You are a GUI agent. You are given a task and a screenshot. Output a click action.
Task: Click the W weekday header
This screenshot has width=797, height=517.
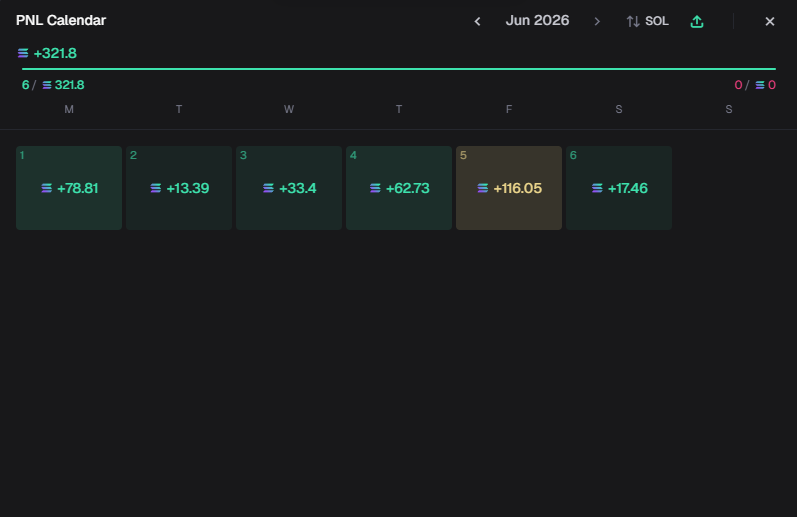click(289, 109)
